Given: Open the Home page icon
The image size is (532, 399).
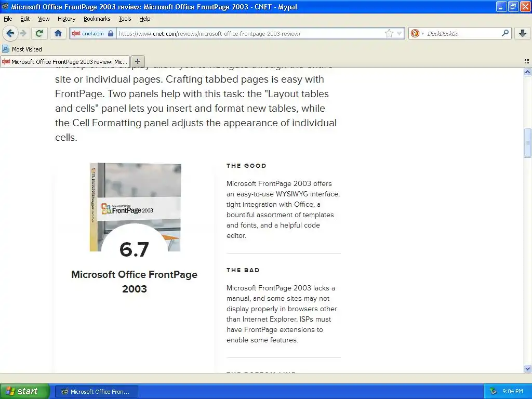Looking at the screenshot, I should point(58,33).
